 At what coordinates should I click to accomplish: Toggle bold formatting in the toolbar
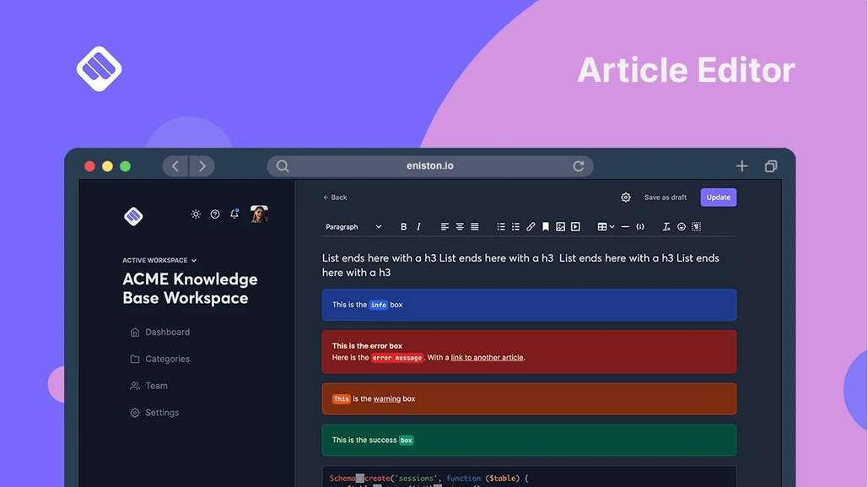[x=404, y=226]
